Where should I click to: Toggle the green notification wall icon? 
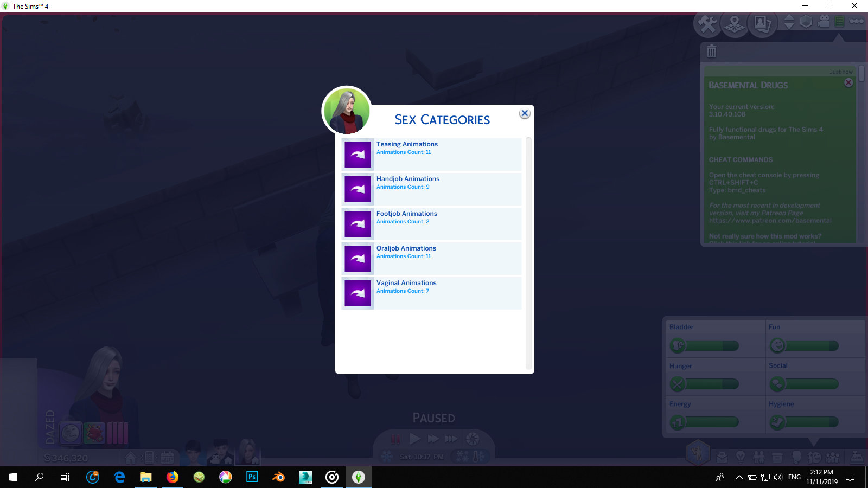839,22
